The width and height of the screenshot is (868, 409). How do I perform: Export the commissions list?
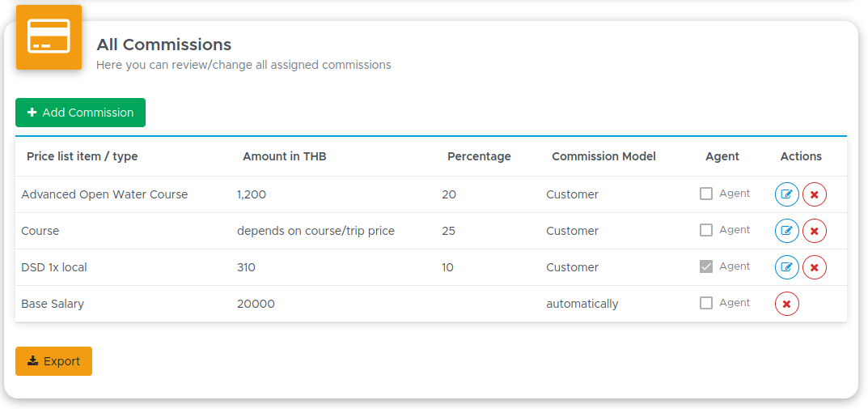click(x=53, y=361)
